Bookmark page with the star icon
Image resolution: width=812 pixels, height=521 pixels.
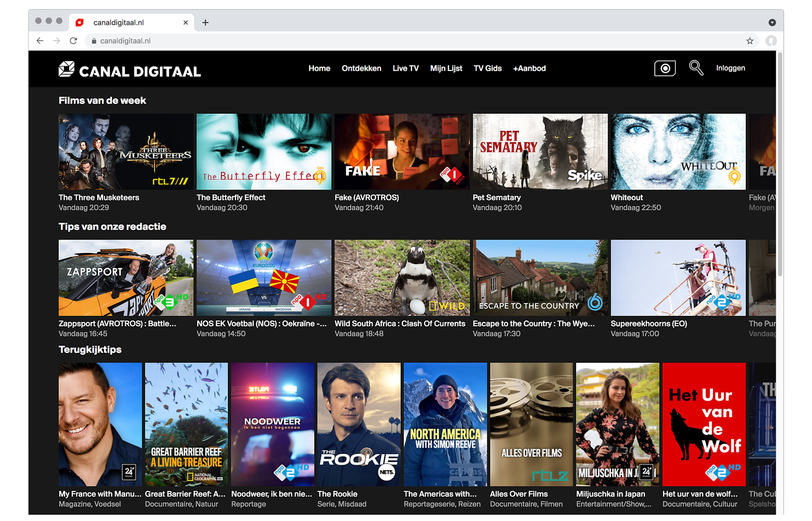point(750,41)
